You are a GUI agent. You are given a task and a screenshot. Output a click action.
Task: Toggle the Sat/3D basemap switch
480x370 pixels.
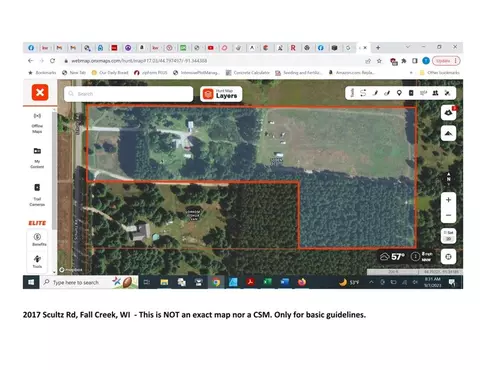point(449,236)
